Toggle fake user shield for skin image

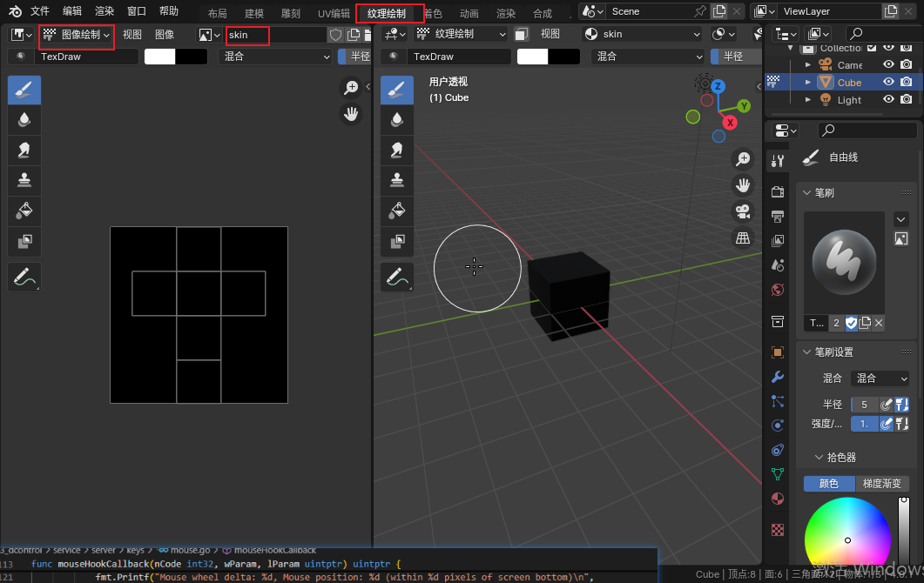point(335,35)
